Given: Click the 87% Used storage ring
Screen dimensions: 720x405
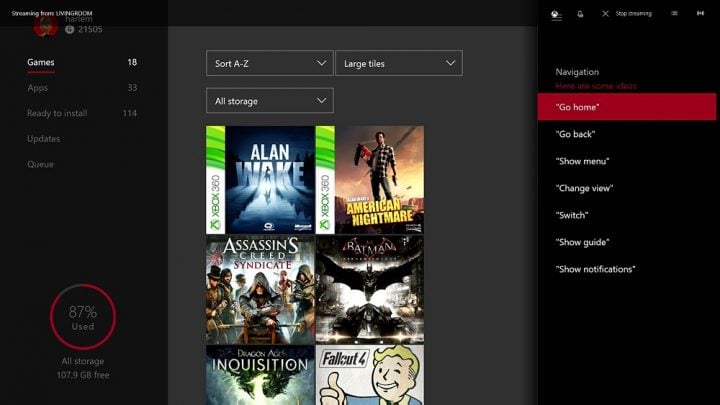Looking at the screenshot, I should coord(83,317).
